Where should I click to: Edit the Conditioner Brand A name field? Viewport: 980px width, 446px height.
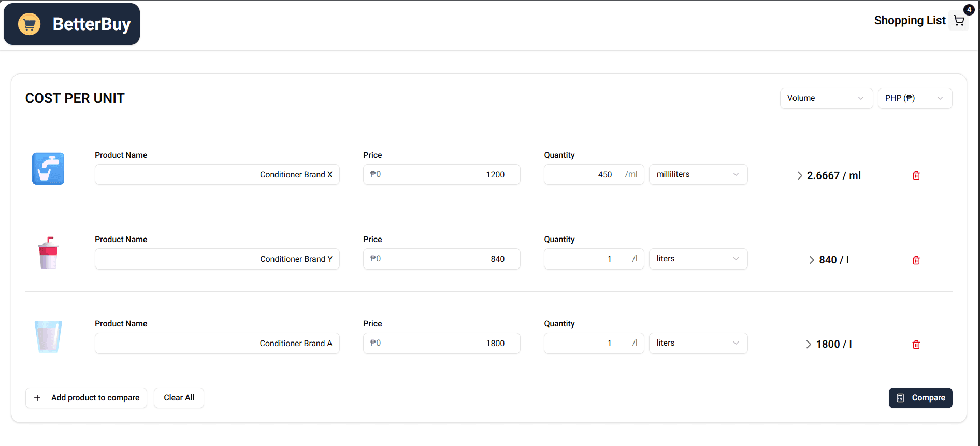(217, 343)
